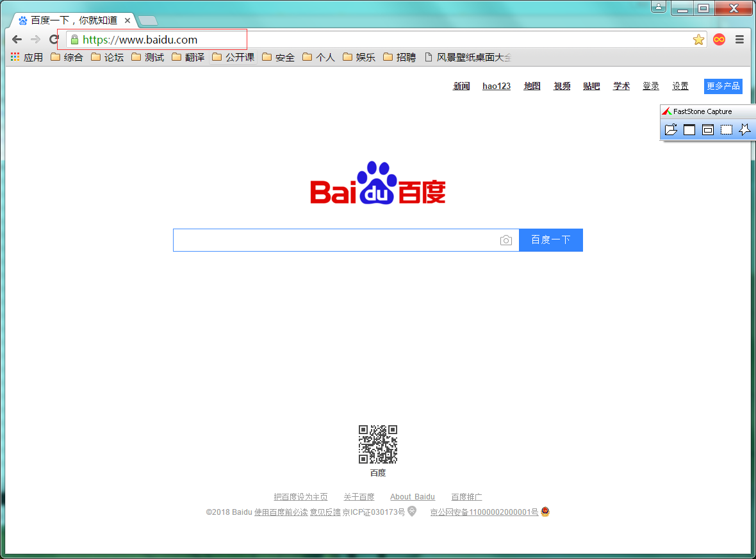This screenshot has height=559, width=756.
Task: Click 百度推广 footer link
Action: (x=466, y=497)
